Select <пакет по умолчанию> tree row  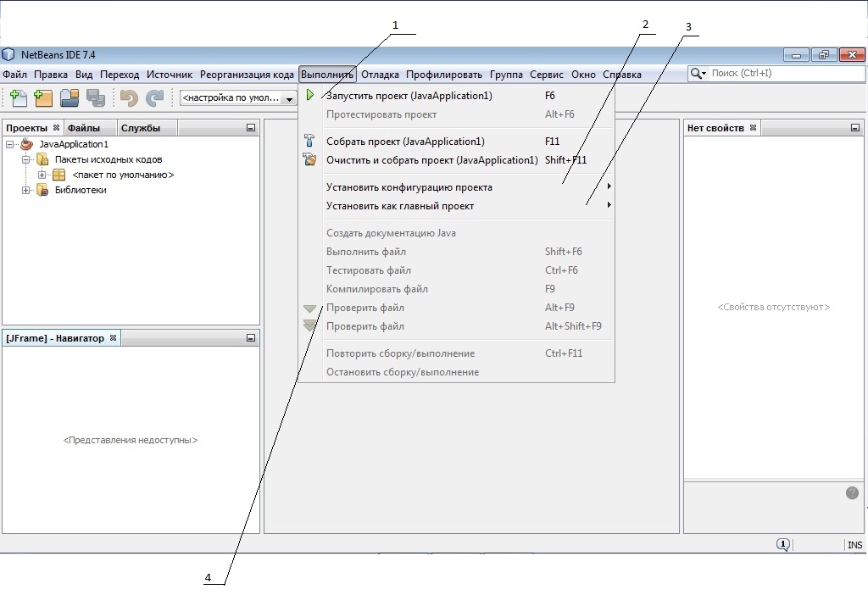(x=123, y=175)
